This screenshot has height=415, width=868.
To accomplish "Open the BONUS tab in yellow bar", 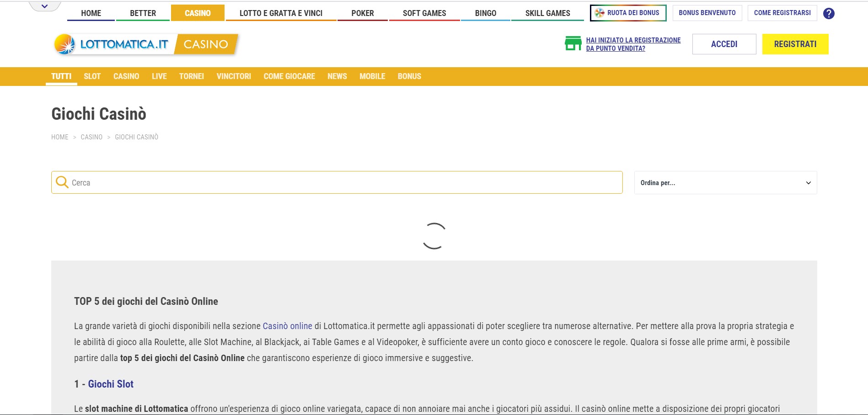I will (x=409, y=76).
